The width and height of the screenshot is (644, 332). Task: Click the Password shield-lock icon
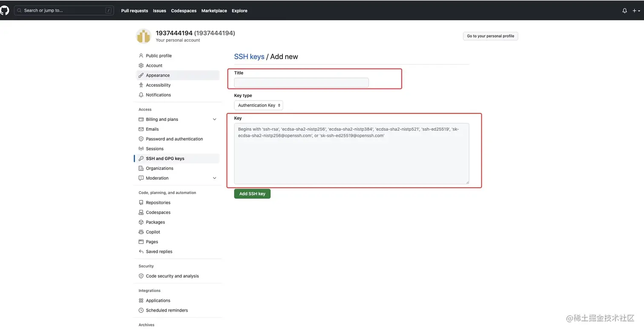tap(141, 139)
